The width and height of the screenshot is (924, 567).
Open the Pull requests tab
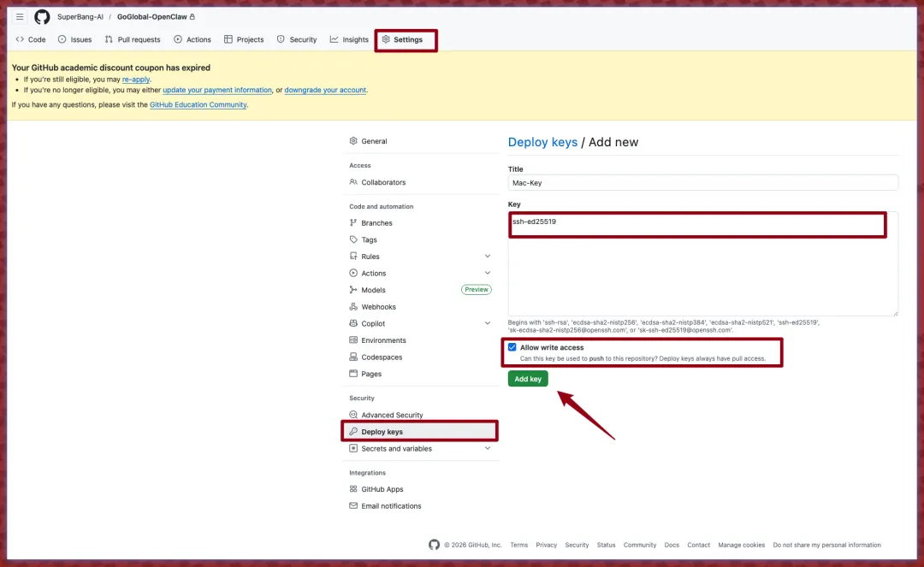(x=133, y=39)
